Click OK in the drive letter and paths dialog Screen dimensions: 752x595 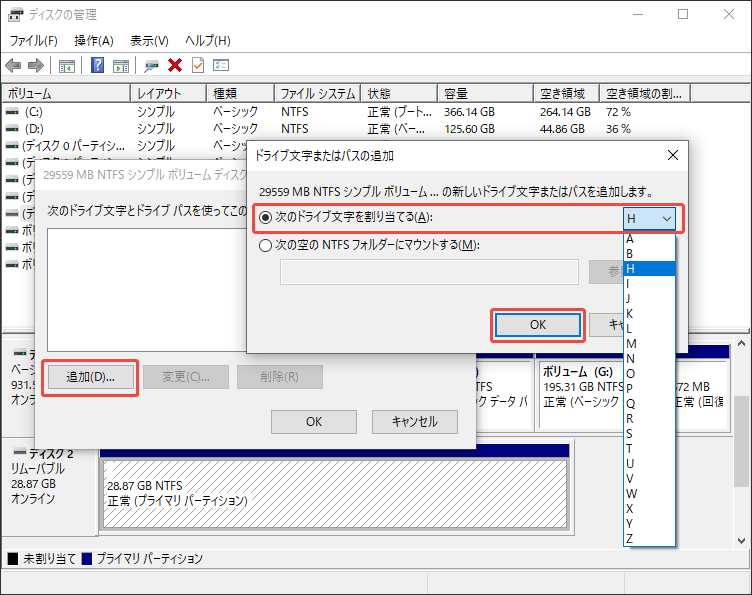pos(314,422)
